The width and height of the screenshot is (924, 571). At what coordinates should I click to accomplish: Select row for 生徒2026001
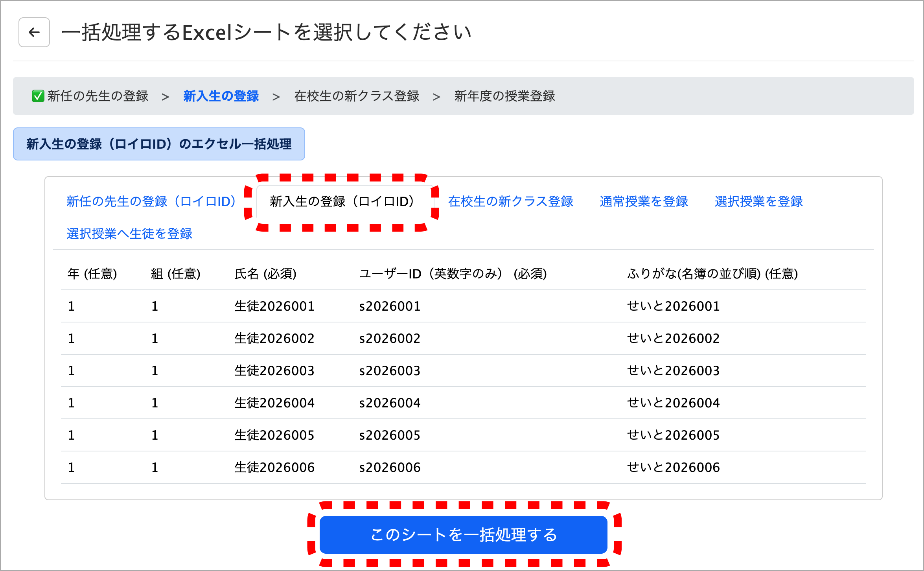pyautogui.click(x=274, y=306)
